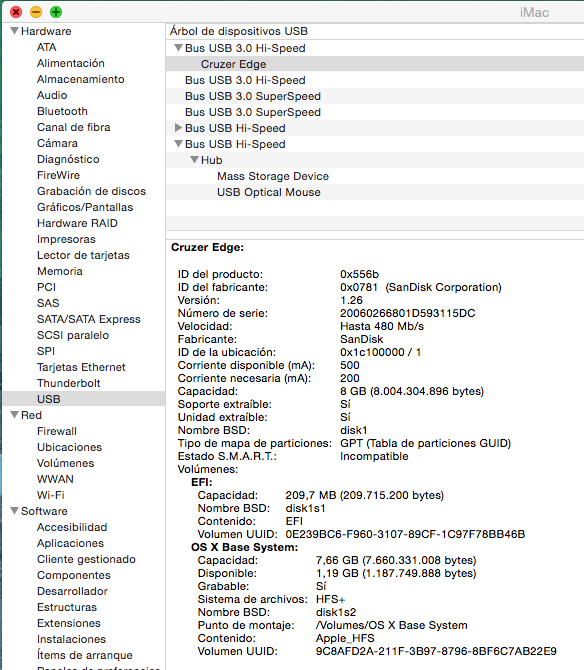Screen dimensions: 584x670
Task: Open Firewall in the sidebar
Action: (57, 431)
